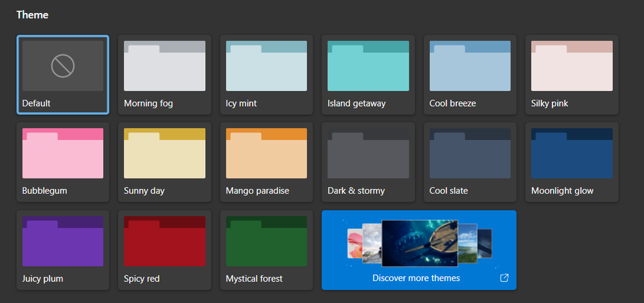Apply the Icy mint theme

(x=266, y=75)
